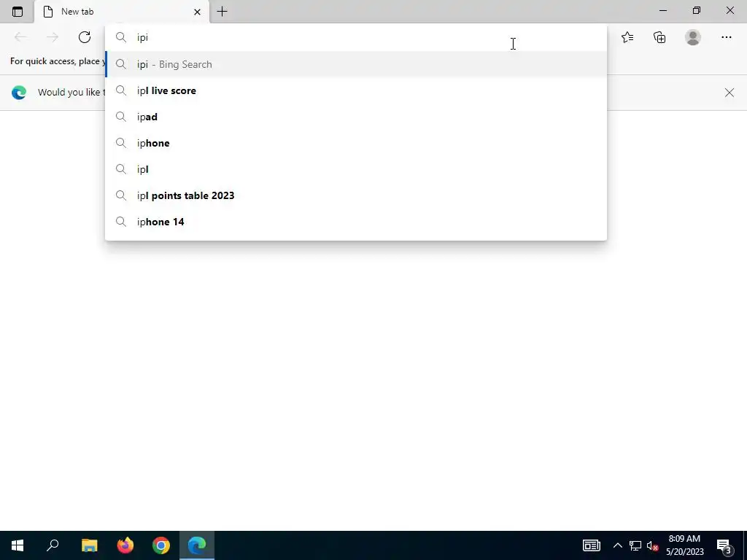The height and width of the screenshot is (560, 747).
Task: Open the Action Center notifications icon
Action: coord(724,545)
